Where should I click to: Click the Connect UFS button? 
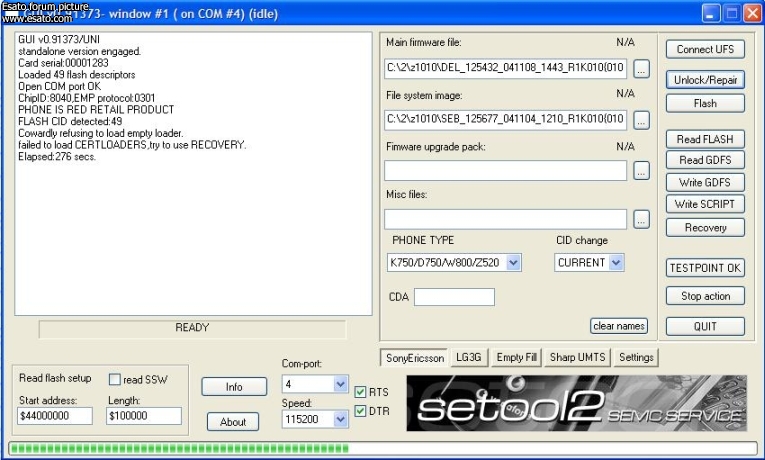click(x=705, y=49)
